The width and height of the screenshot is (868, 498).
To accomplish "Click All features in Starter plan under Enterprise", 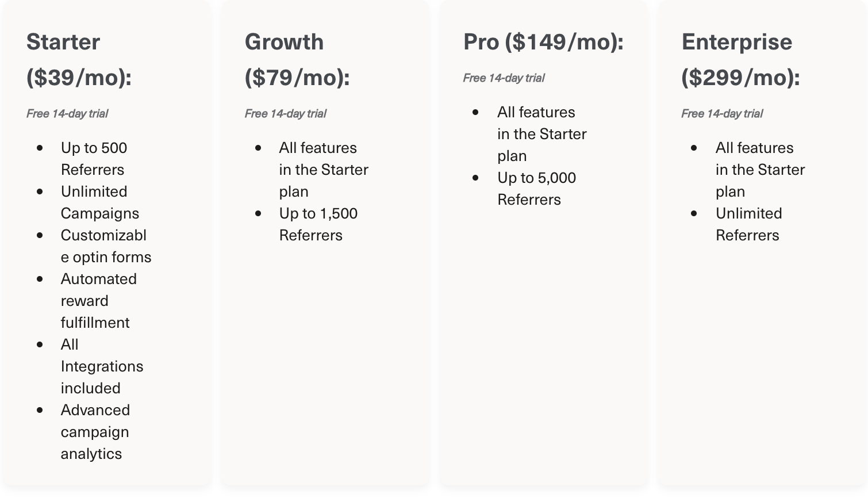I will [761, 170].
